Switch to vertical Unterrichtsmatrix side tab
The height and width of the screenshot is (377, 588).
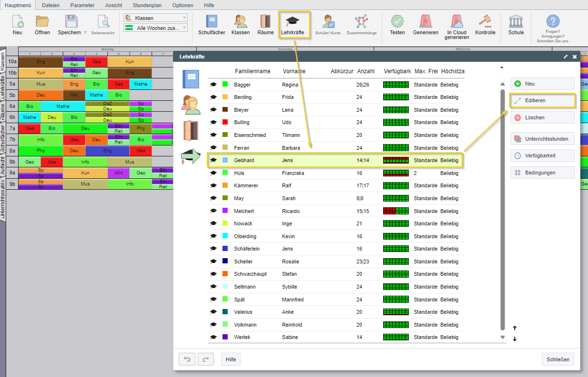pyautogui.click(x=3, y=199)
